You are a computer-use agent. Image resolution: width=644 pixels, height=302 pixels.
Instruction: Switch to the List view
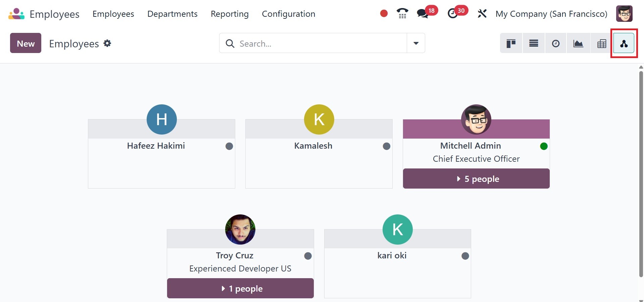pos(534,43)
